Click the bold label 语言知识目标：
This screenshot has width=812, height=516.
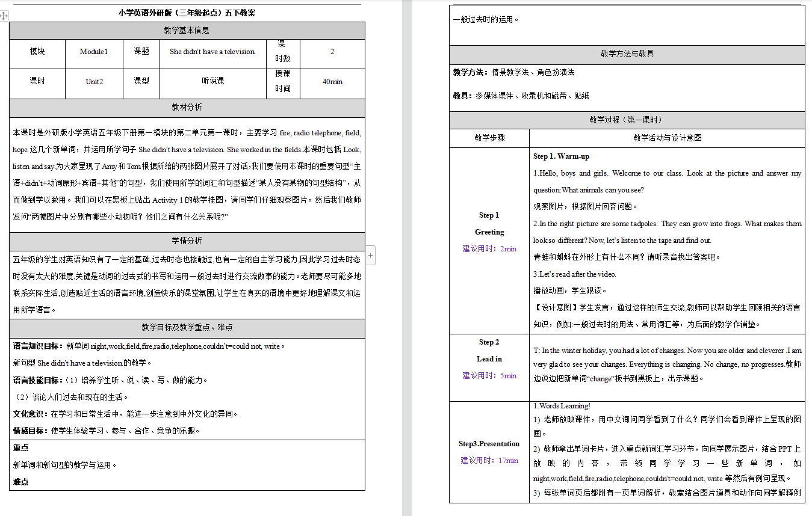pos(39,346)
